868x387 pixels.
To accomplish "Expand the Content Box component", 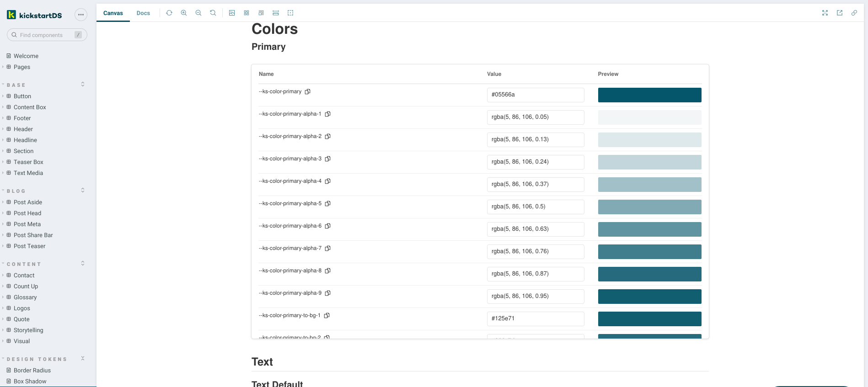I will [30, 107].
